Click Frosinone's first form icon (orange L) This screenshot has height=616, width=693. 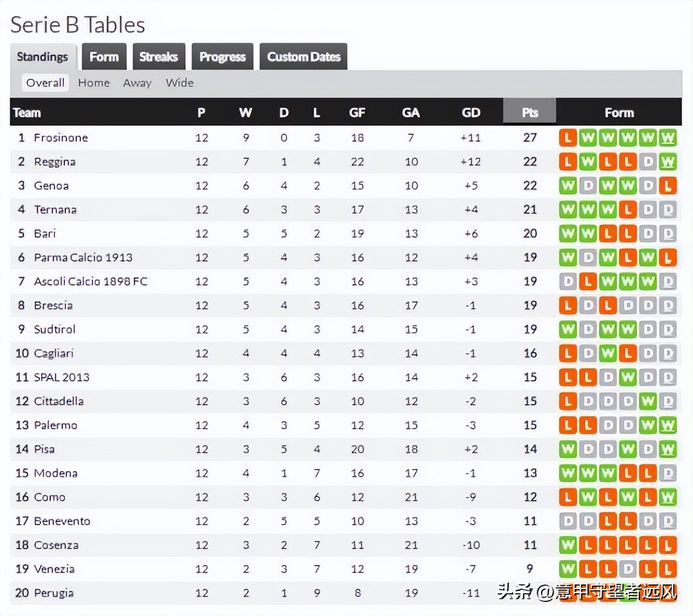(568, 138)
